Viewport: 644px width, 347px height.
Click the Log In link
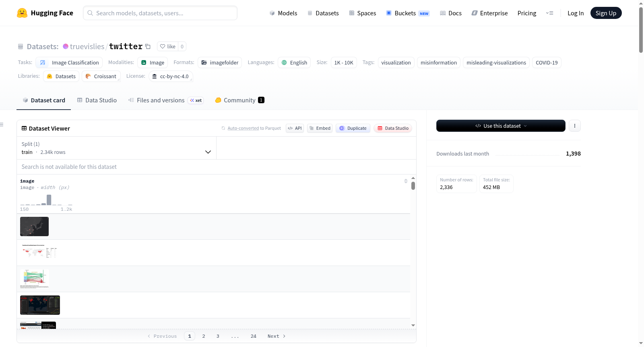[x=576, y=13]
